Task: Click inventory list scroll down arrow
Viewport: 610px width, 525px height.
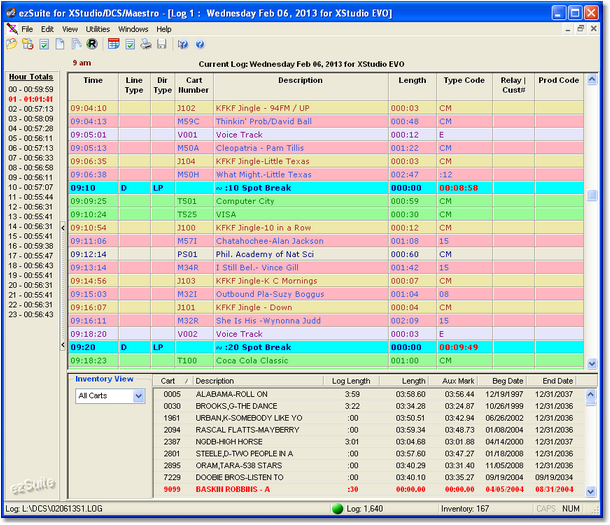Action: pos(591,492)
